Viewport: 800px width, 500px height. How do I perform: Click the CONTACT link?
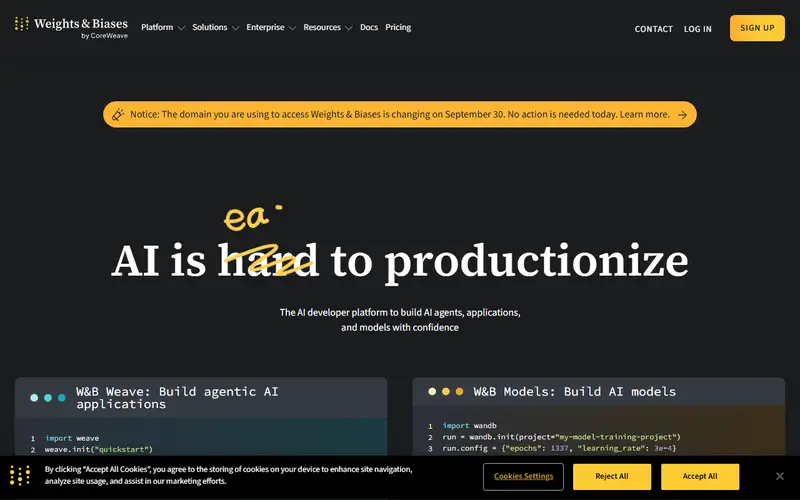coord(654,29)
